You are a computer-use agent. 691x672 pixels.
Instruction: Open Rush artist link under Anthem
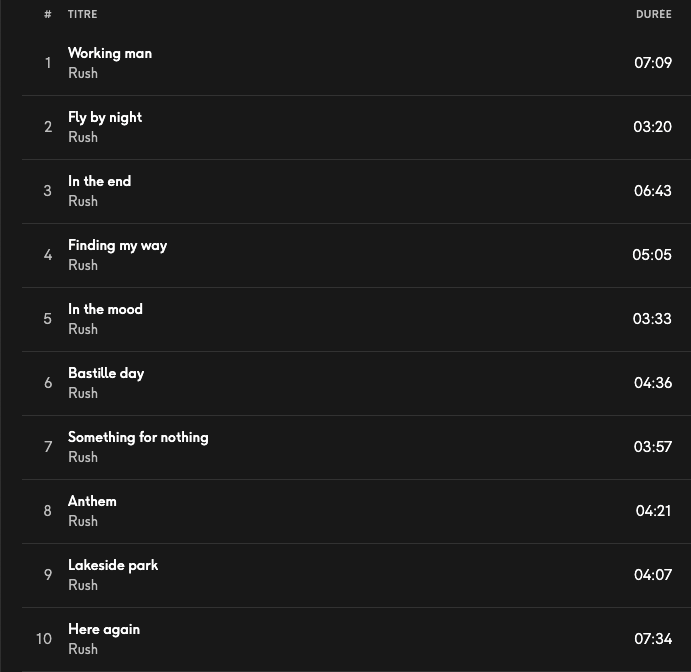pos(83,521)
